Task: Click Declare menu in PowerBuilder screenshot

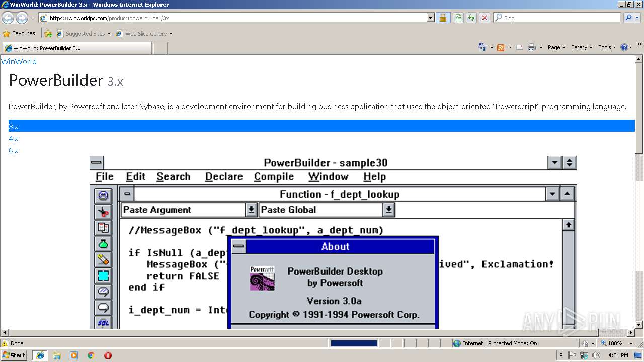Action: pyautogui.click(x=224, y=177)
